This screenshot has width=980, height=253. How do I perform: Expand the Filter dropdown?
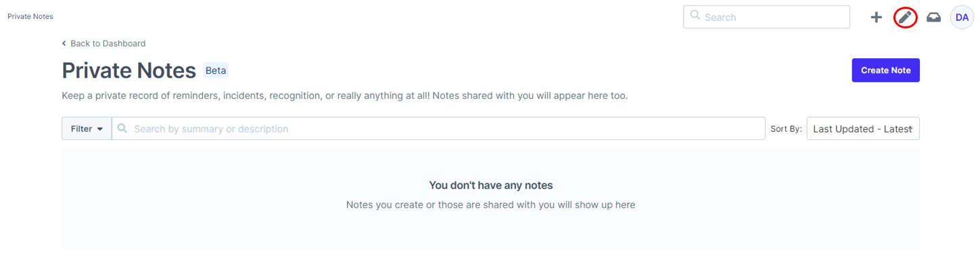pos(87,129)
